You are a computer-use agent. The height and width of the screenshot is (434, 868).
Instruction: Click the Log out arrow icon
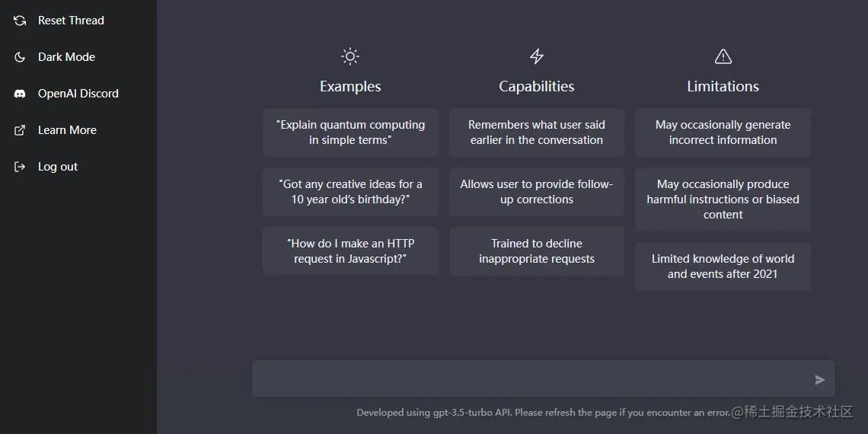click(x=20, y=167)
